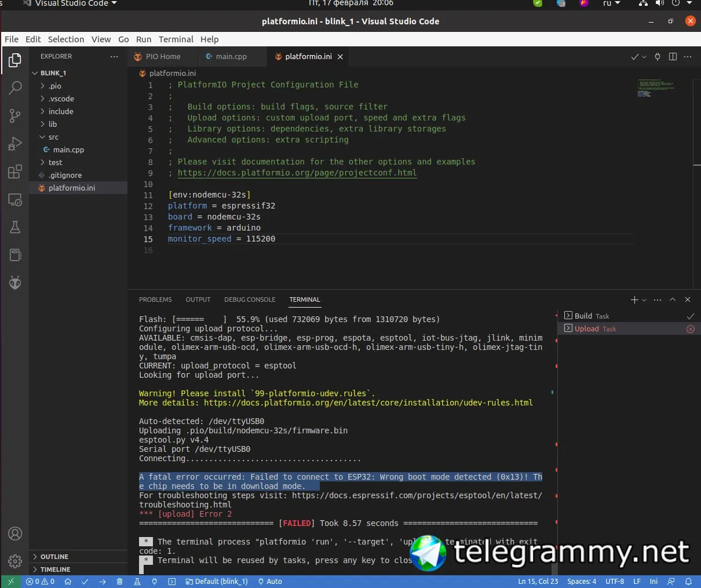Expand the .pio folder

(x=54, y=86)
